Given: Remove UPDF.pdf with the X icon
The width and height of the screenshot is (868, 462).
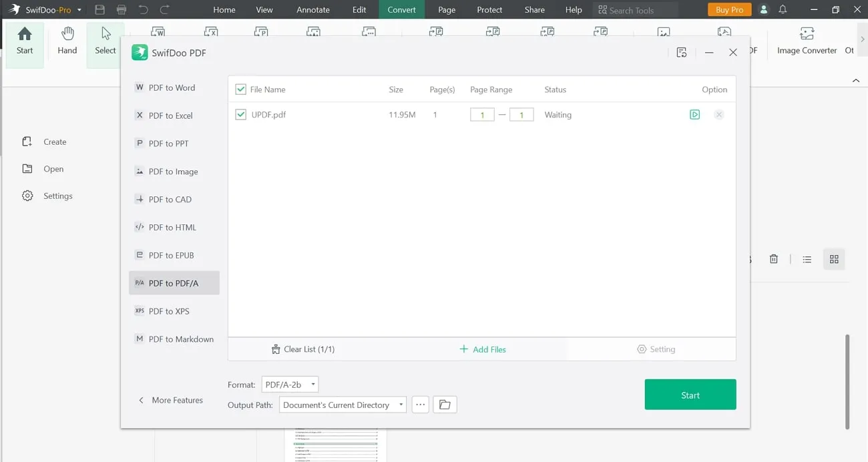Looking at the screenshot, I should point(719,115).
